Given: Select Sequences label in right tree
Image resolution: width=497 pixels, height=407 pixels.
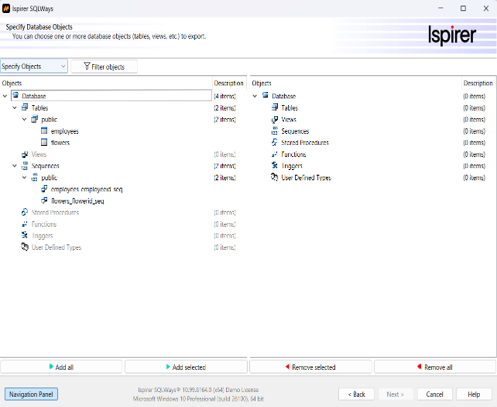Looking at the screenshot, I should tap(295, 131).
